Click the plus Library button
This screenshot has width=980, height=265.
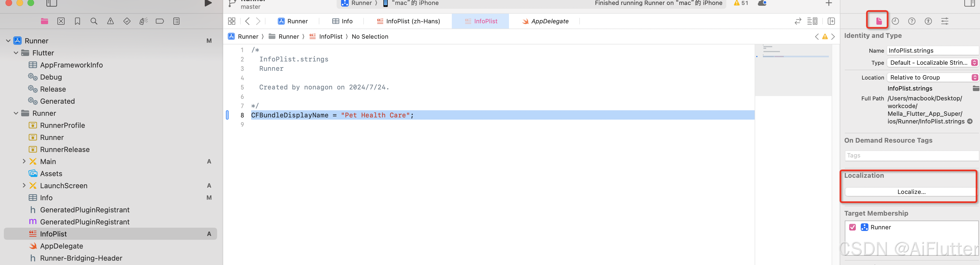829,3
